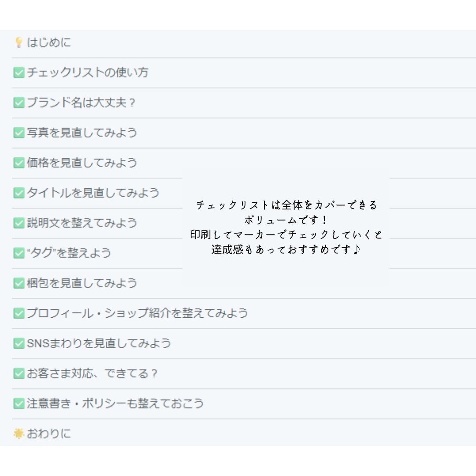Select 梱包を見直してみよう text
The width and height of the screenshot is (476, 476).
[82, 283]
